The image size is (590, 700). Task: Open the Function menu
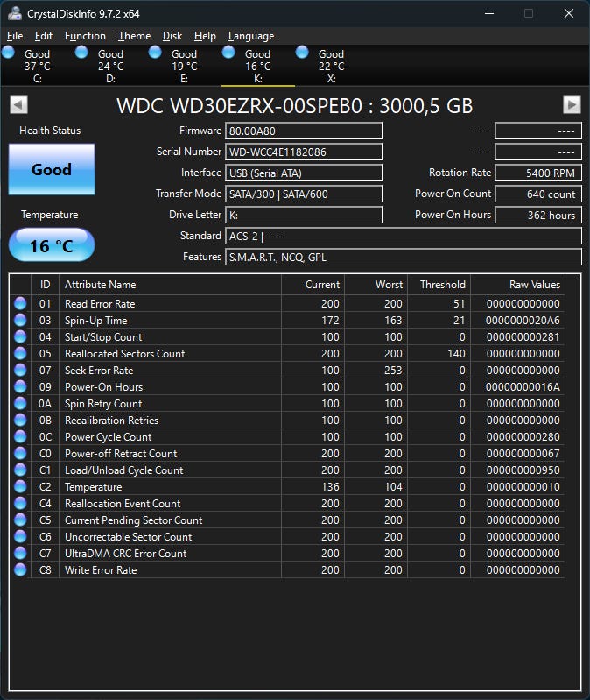click(85, 36)
